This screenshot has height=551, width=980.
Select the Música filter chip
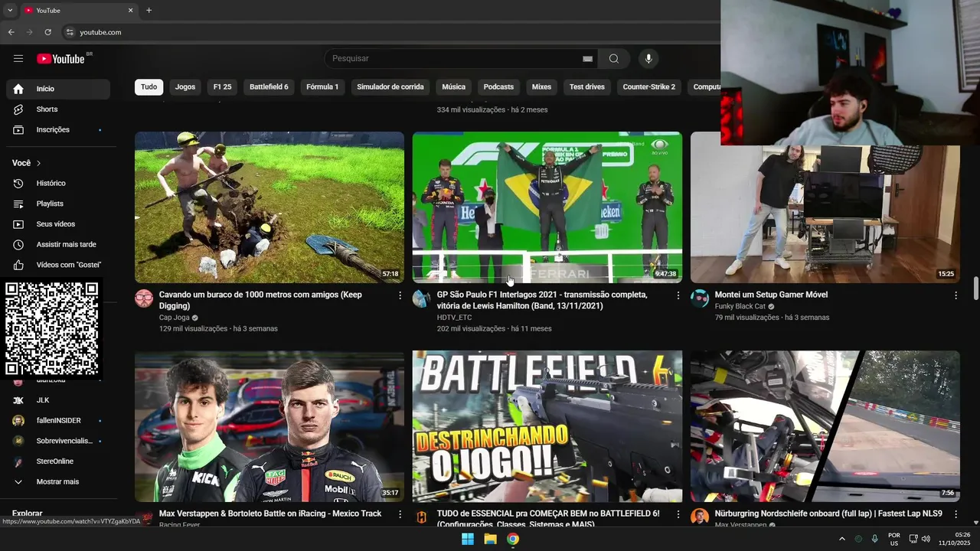[454, 87]
